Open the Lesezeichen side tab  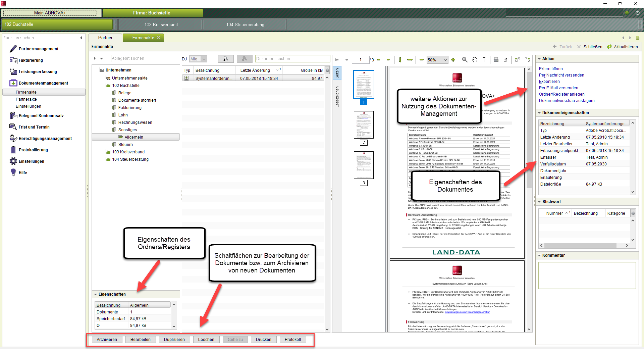(337, 97)
